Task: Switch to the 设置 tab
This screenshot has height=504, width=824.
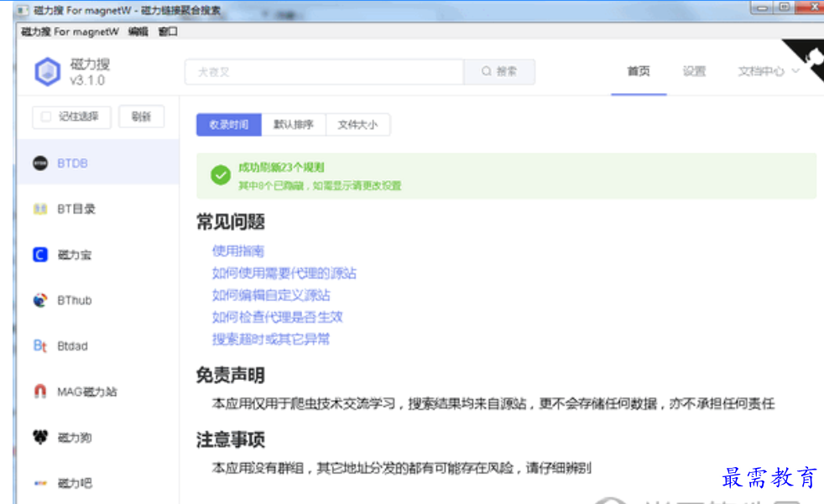Action: tap(694, 72)
